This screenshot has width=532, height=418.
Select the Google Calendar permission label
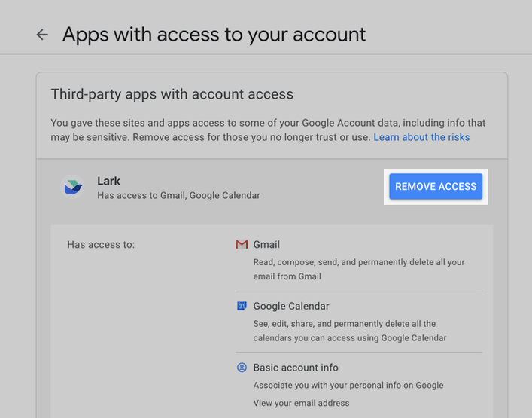pyautogui.click(x=290, y=306)
